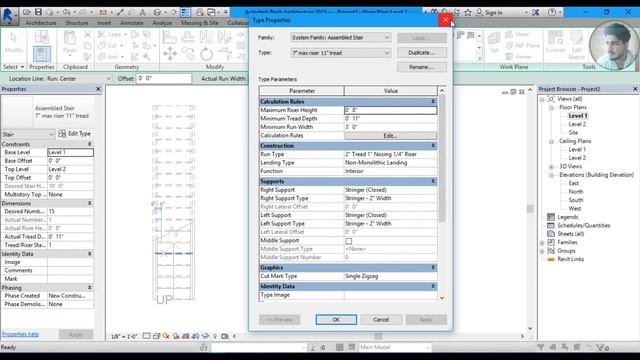This screenshot has width=640, height=360.
Task: Click the Base Level value field in Properties
Action: 70,152
